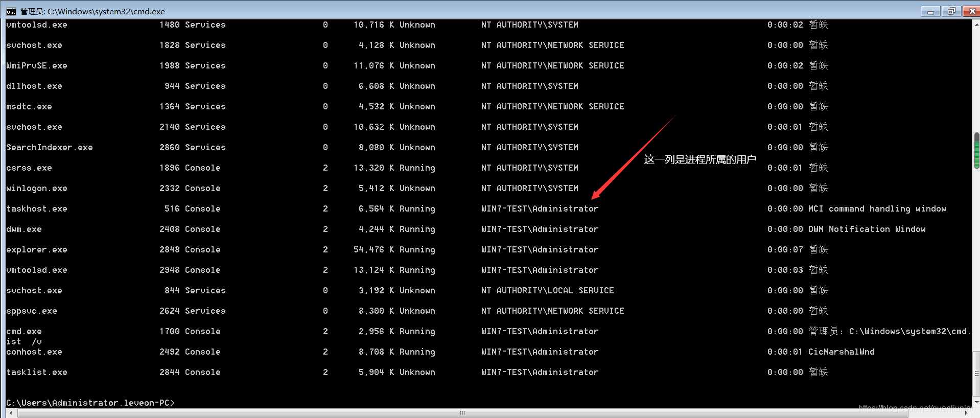Click the dllhost.exe process name

(34, 86)
